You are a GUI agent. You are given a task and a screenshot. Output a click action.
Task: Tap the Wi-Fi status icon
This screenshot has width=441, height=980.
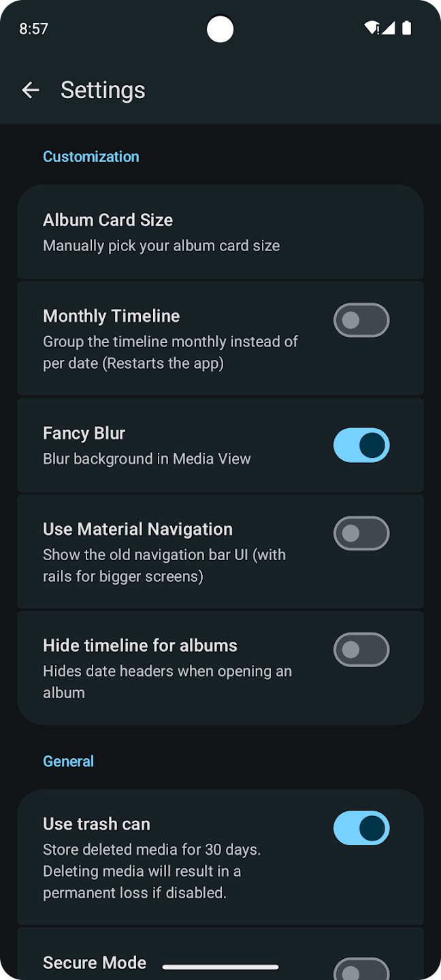coord(372,28)
